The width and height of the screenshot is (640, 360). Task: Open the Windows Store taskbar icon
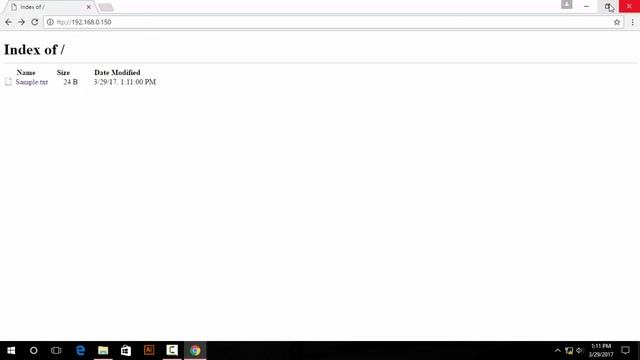[126, 351]
